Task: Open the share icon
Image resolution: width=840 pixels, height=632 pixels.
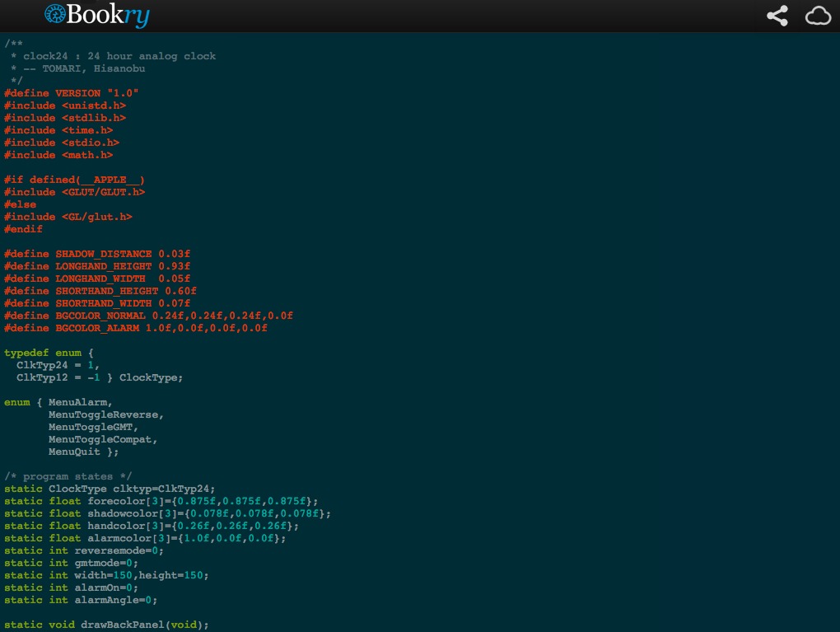Action: point(777,16)
